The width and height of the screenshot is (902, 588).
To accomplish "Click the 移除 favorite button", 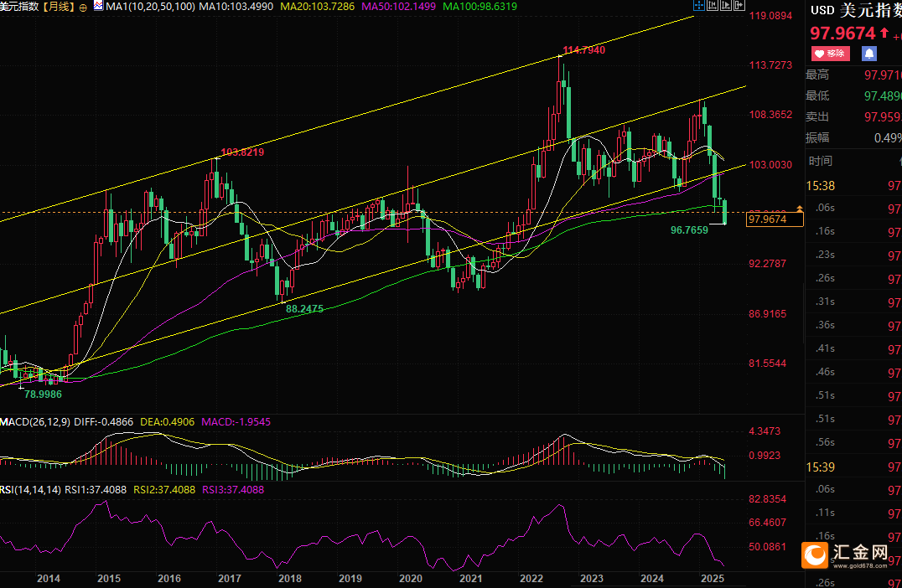I will [830, 54].
